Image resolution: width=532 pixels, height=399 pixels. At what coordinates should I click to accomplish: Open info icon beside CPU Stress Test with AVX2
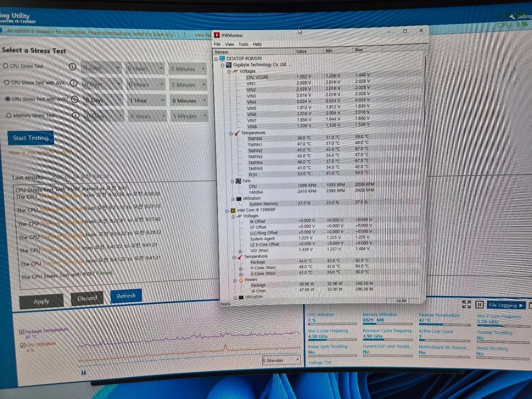click(x=74, y=99)
